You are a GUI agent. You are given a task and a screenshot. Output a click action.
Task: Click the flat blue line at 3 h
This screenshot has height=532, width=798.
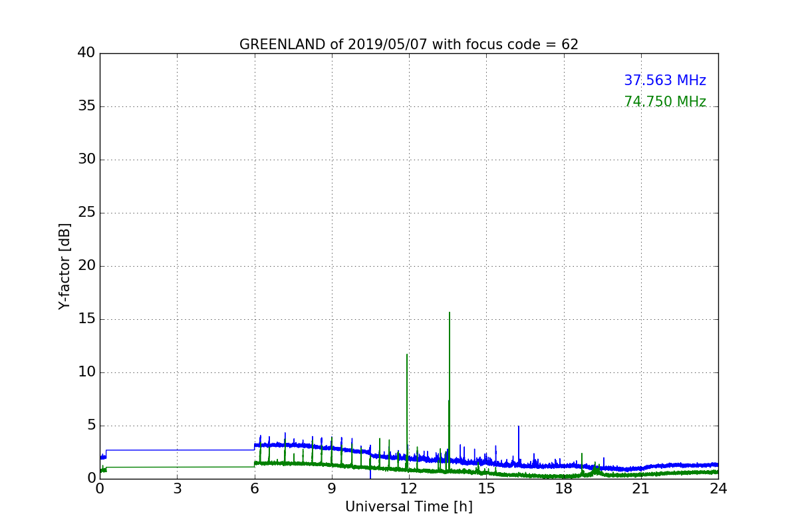[177, 450]
